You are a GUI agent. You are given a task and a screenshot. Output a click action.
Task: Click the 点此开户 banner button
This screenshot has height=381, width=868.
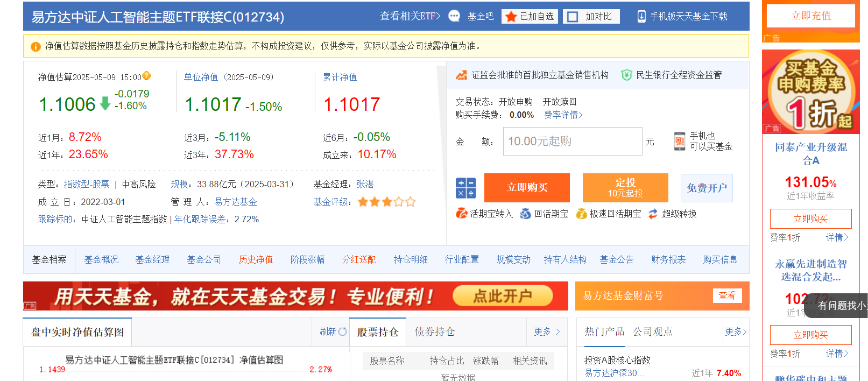(x=503, y=295)
